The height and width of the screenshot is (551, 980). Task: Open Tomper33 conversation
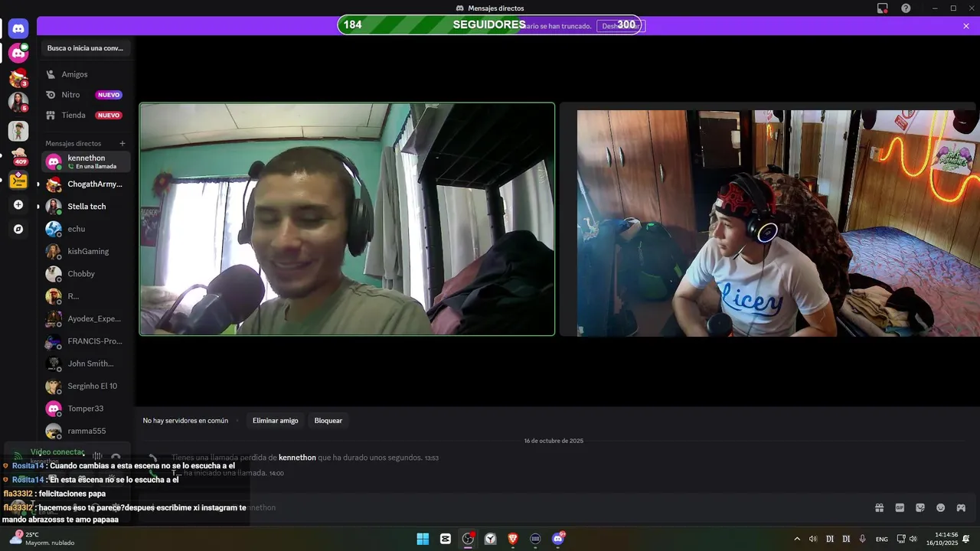point(86,409)
